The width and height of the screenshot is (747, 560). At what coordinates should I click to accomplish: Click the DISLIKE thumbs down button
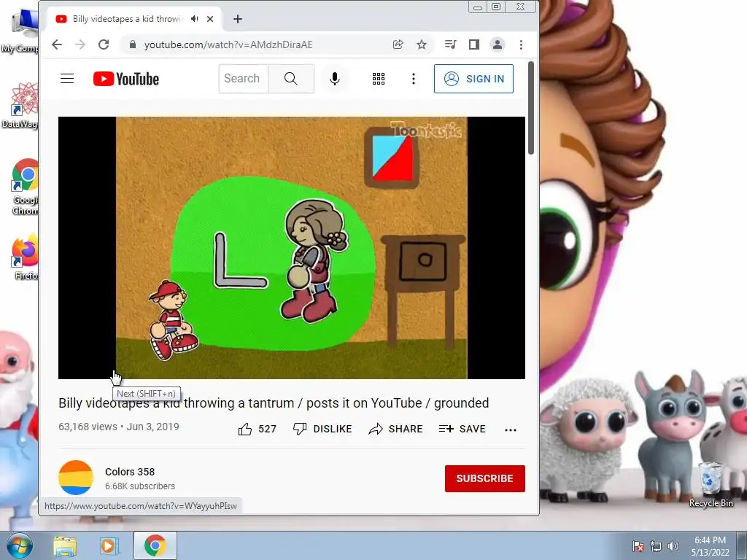pyautogui.click(x=322, y=429)
